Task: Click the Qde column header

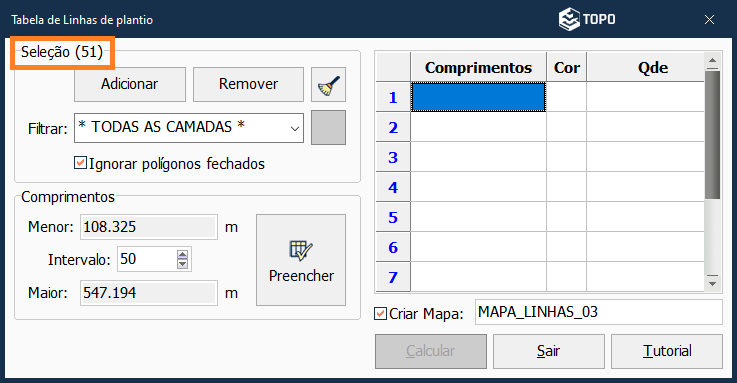Action: (x=652, y=67)
